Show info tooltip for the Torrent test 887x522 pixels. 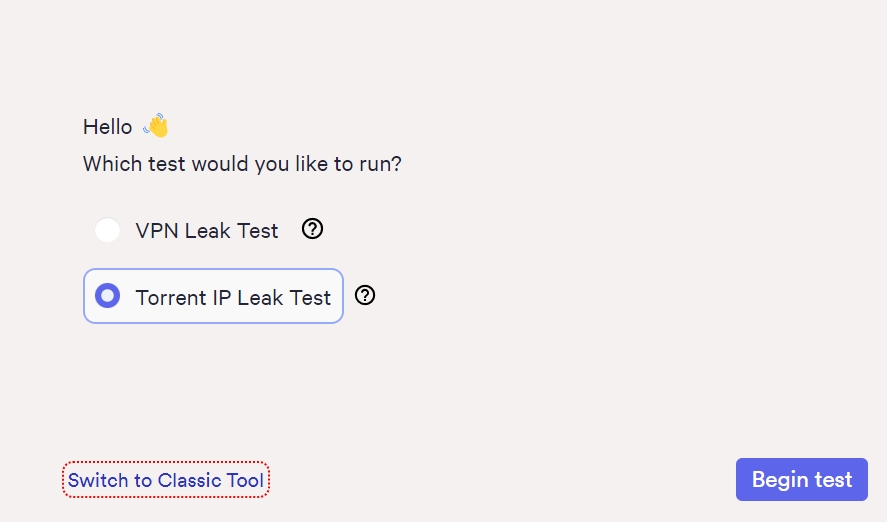coord(365,295)
